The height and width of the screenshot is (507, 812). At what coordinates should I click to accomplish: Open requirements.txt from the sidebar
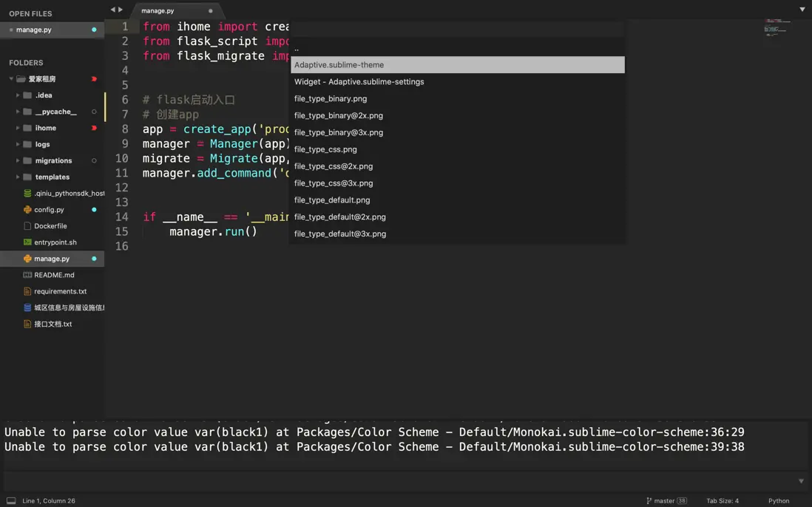(x=60, y=291)
